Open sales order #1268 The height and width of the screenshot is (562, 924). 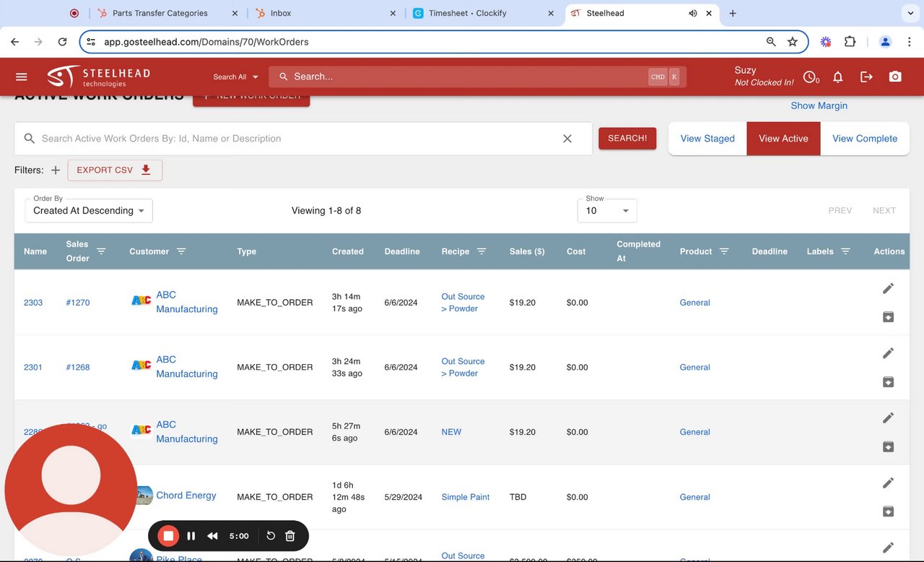point(78,367)
